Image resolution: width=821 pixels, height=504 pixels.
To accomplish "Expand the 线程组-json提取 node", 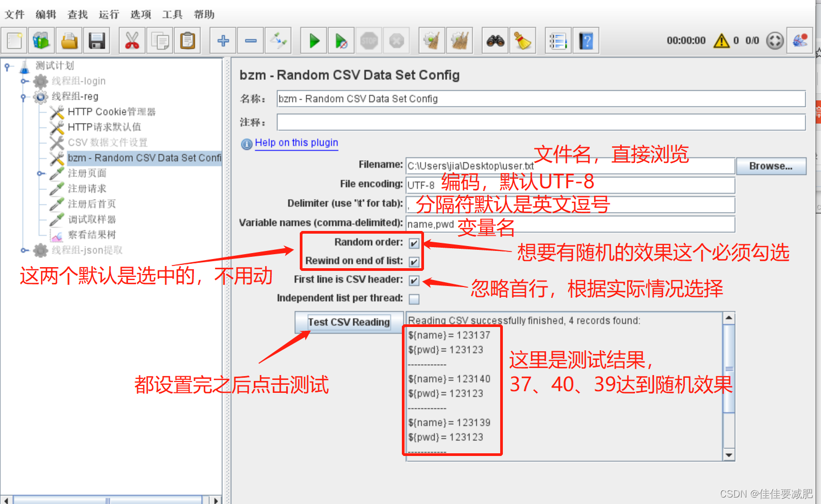I will point(24,250).
